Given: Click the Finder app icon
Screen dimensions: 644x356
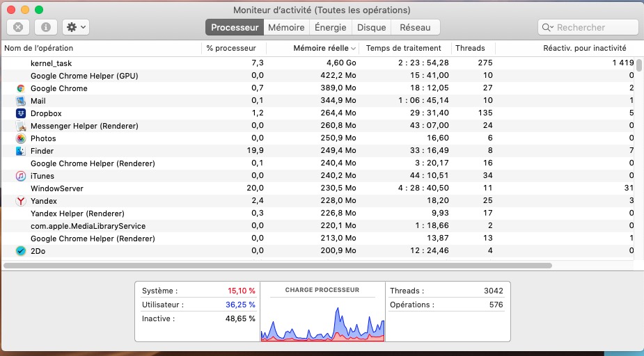Looking at the screenshot, I should [x=20, y=151].
